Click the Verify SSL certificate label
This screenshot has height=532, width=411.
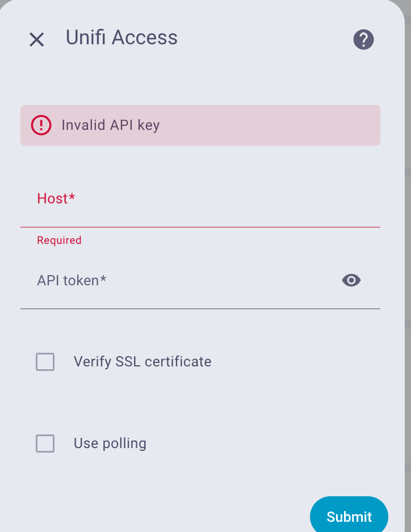click(x=142, y=362)
